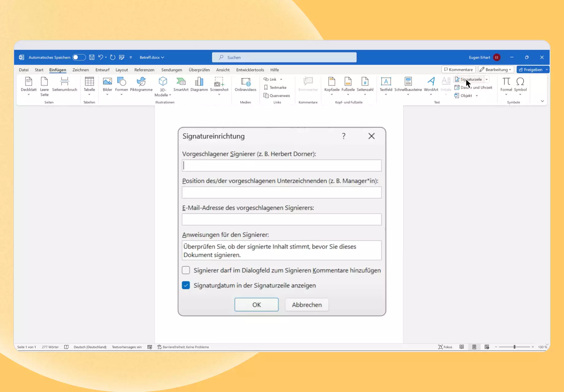Open Quick Access Toolbar customize arrow

tap(131, 57)
